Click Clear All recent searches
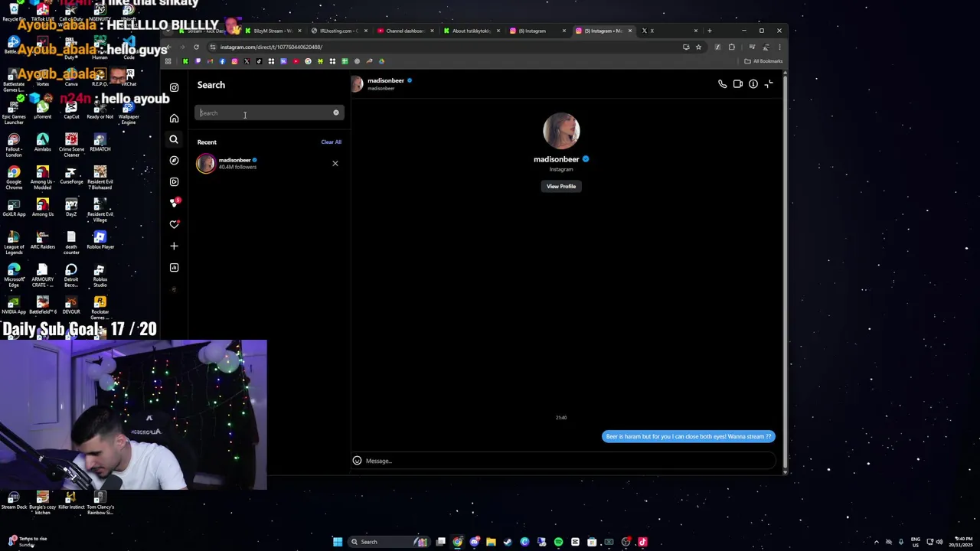Screen dimensions: 980x551 tap(331, 142)
